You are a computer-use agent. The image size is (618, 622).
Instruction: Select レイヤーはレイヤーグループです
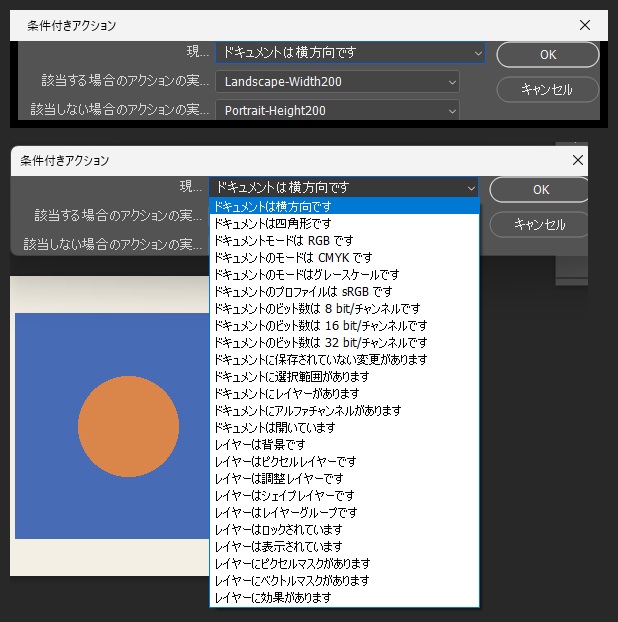click(344, 513)
